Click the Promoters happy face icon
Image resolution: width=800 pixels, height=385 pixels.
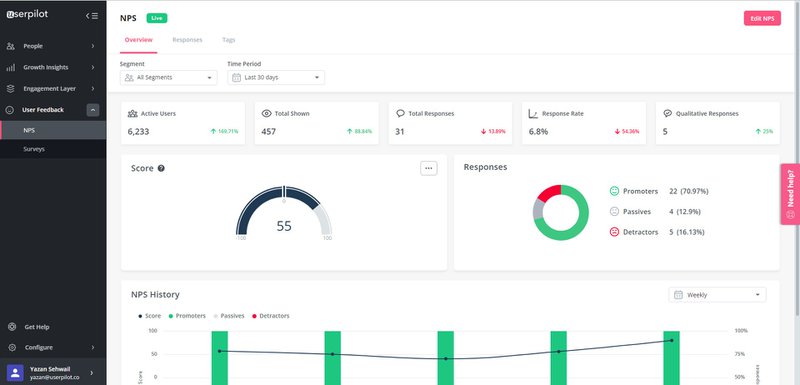[x=614, y=191]
